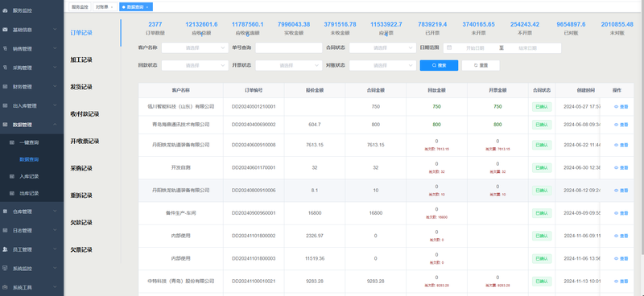Open the 欠票记录 side tab
Screen dimensions: 644x296
click(x=81, y=249)
